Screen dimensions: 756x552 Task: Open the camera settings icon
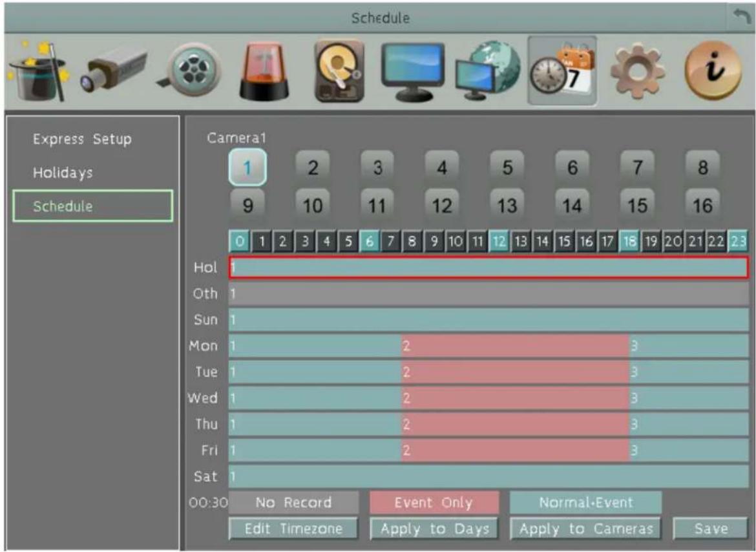[x=114, y=70]
